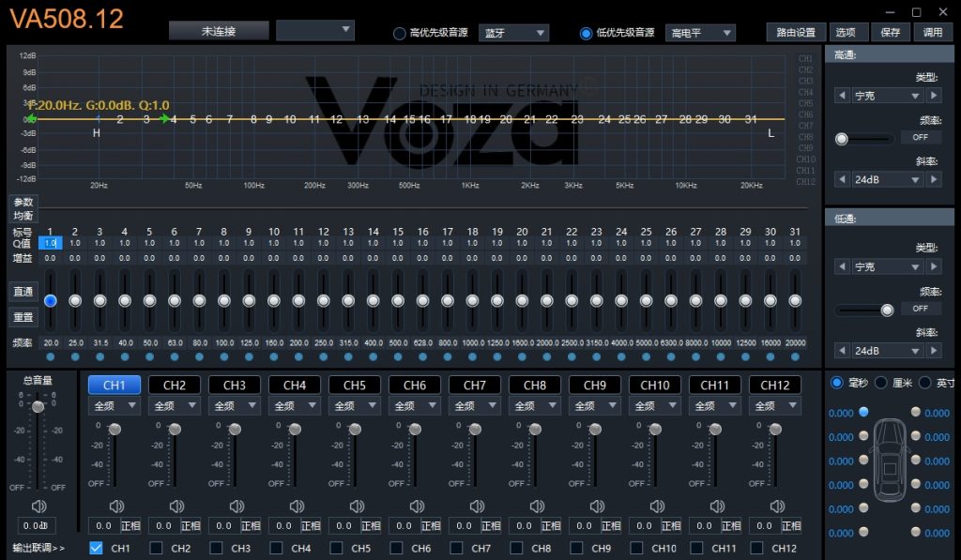Mute CH4 with its speaker icon
Screen dimensions: 961x560
tap(297, 507)
